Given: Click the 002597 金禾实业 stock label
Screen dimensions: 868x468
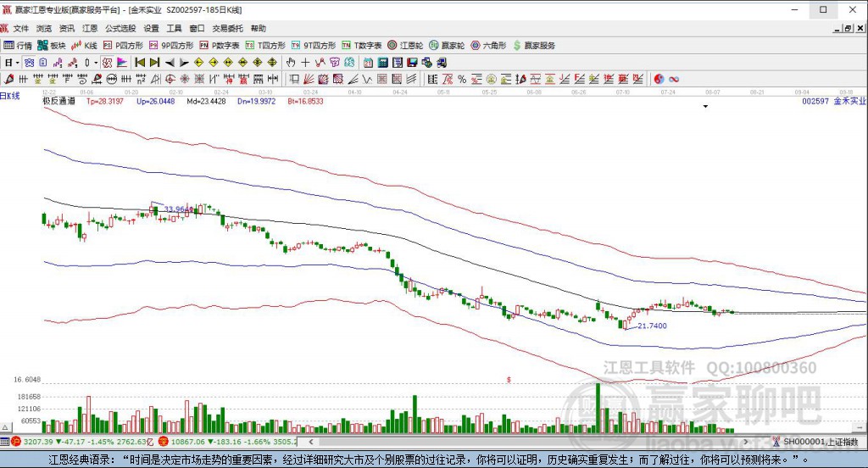Looking at the screenshot, I should click(x=834, y=101).
